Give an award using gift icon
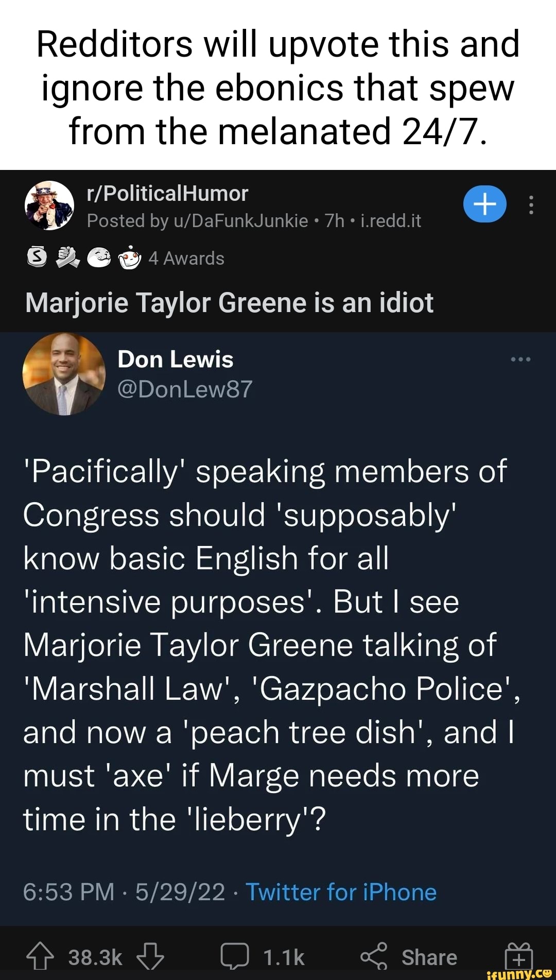The width and height of the screenshot is (556, 980). (518, 957)
